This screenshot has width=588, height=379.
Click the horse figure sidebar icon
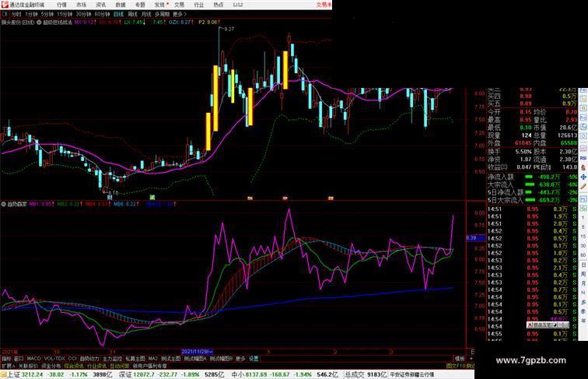(x=583, y=167)
